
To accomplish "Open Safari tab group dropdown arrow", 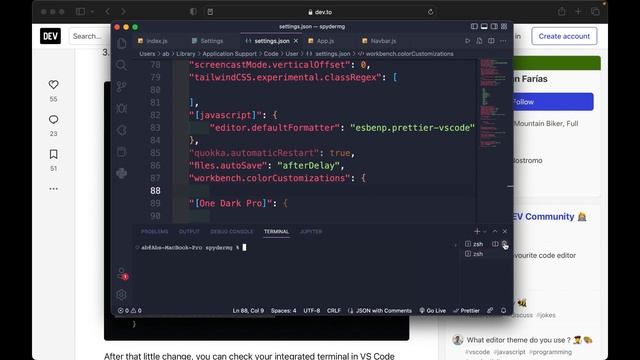I will (x=92, y=12).
